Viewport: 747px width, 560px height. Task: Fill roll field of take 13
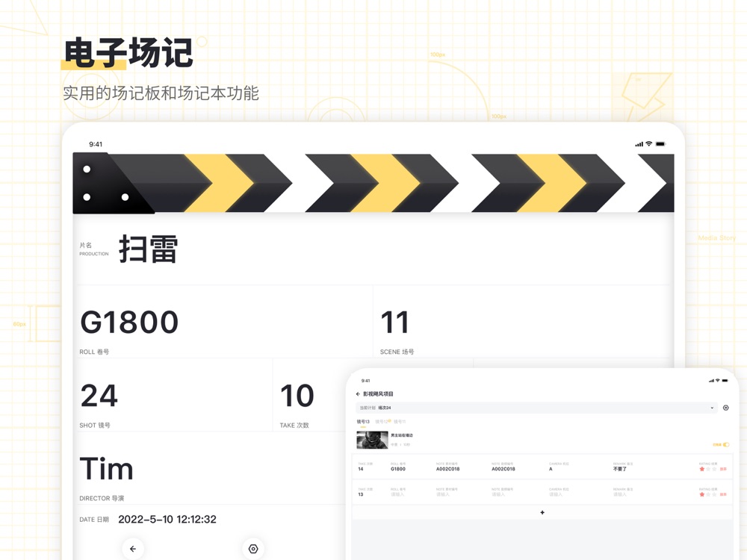pyautogui.click(x=397, y=494)
